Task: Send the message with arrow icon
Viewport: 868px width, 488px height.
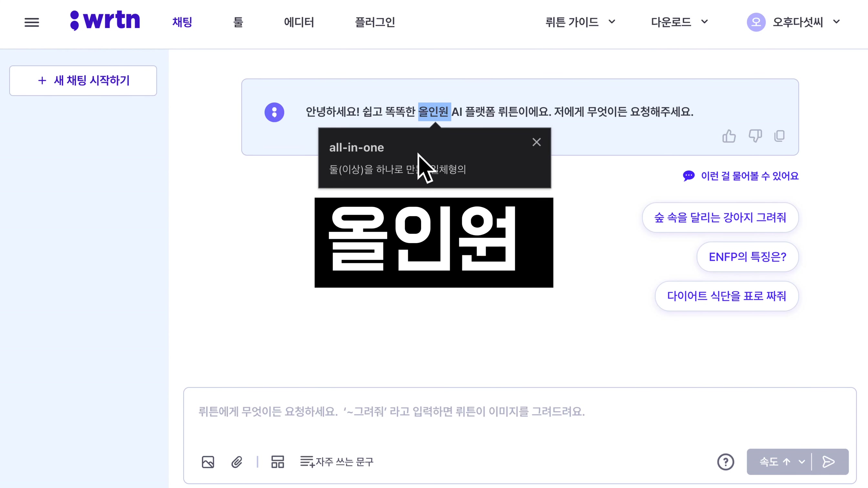Action: coord(829,462)
